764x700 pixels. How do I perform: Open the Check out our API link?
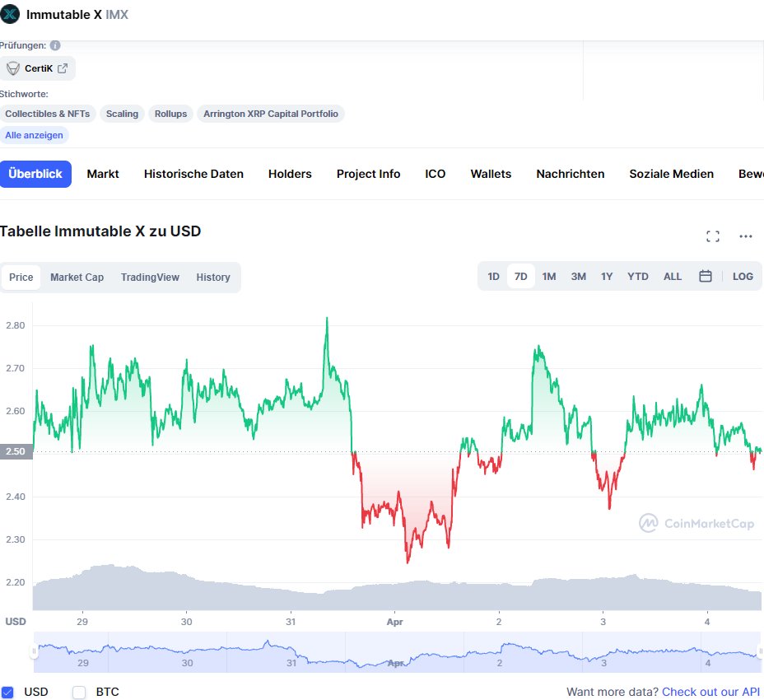710,692
